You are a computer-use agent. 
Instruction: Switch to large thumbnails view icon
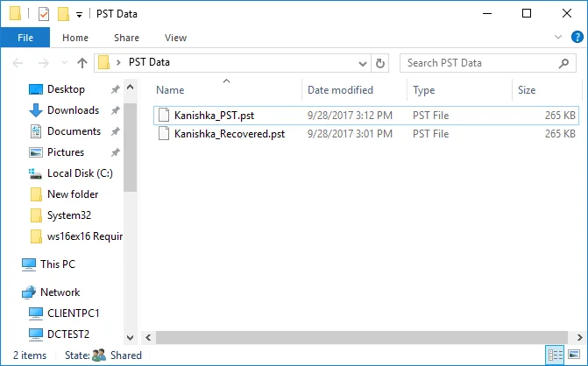[x=574, y=355]
